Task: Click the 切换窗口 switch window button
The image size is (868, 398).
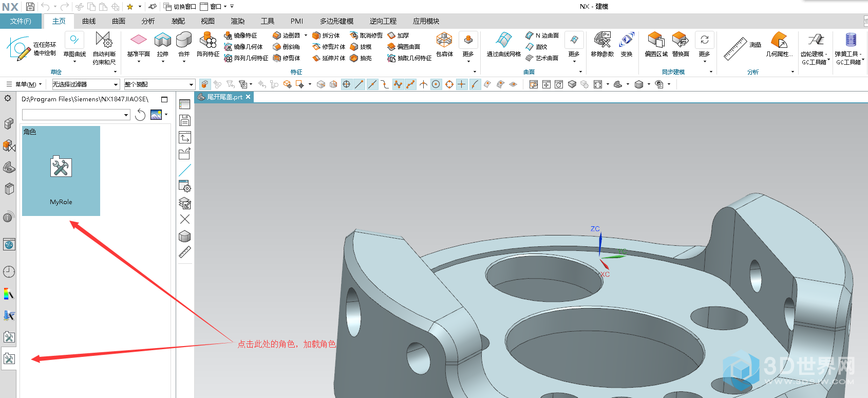Action: coord(180,7)
